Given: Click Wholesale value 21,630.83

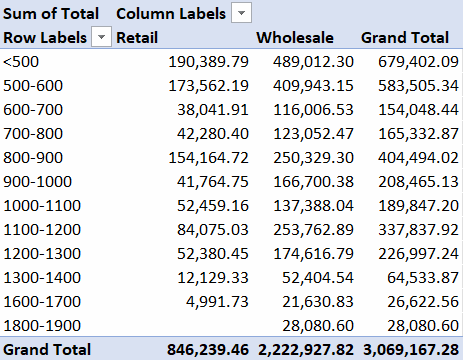Looking at the screenshot, I should (x=318, y=302).
